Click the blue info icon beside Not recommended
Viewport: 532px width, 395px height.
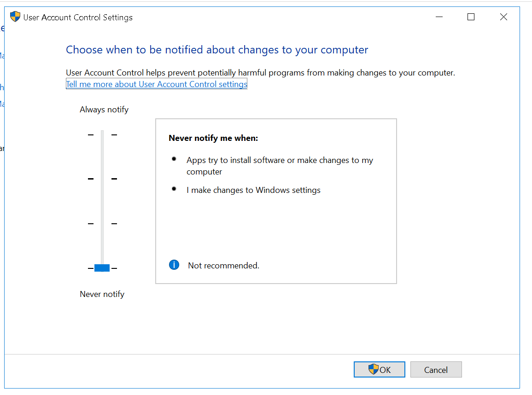174,265
